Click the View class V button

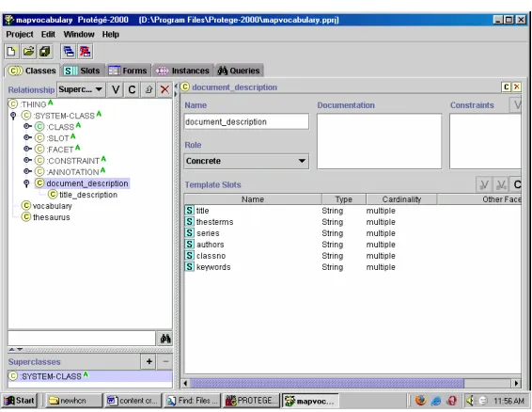pyautogui.click(x=116, y=89)
